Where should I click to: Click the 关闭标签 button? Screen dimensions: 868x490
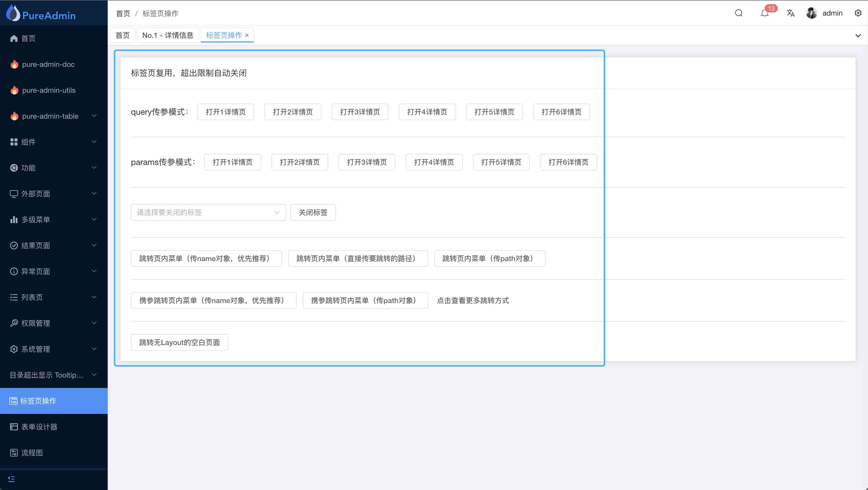click(313, 212)
